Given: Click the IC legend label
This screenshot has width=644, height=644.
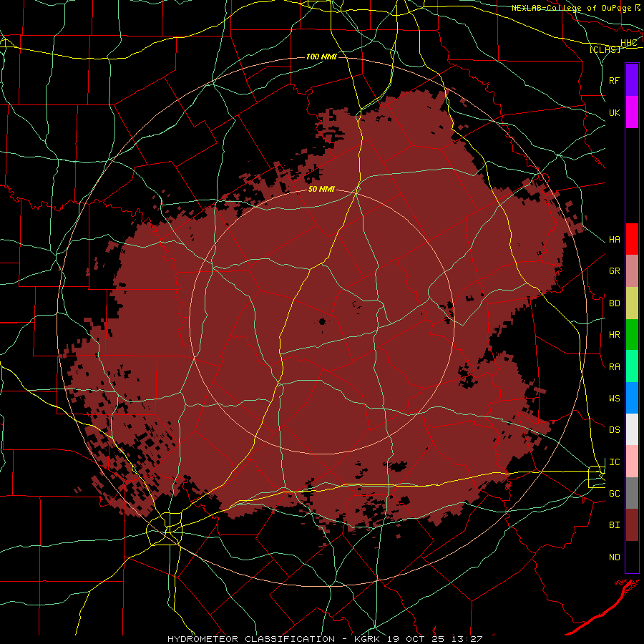Looking at the screenshot, I should pos(614,462).
